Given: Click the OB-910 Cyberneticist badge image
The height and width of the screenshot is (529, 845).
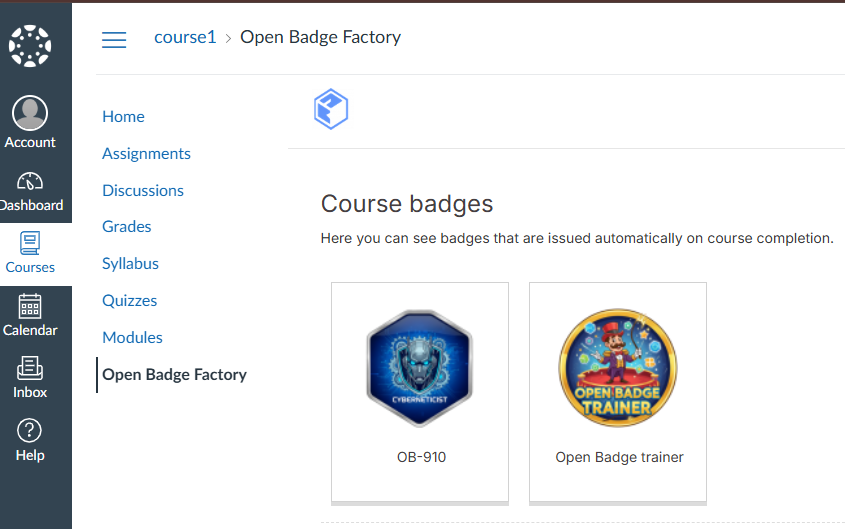Looking at the screenshot, I should pyautogui.click(x=420, y=368).
